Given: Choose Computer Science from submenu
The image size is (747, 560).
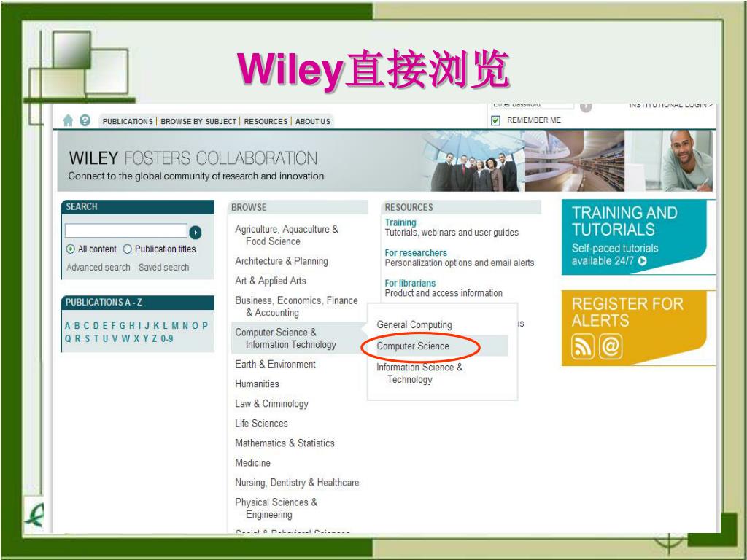Looking at the screenshot, I should (413, 346).
